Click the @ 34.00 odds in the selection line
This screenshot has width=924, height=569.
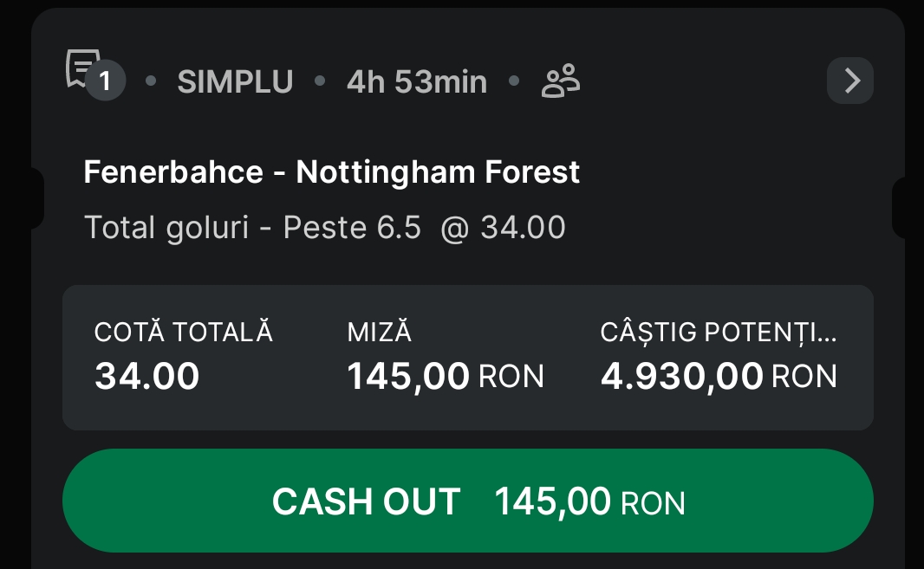click(503, 228)
